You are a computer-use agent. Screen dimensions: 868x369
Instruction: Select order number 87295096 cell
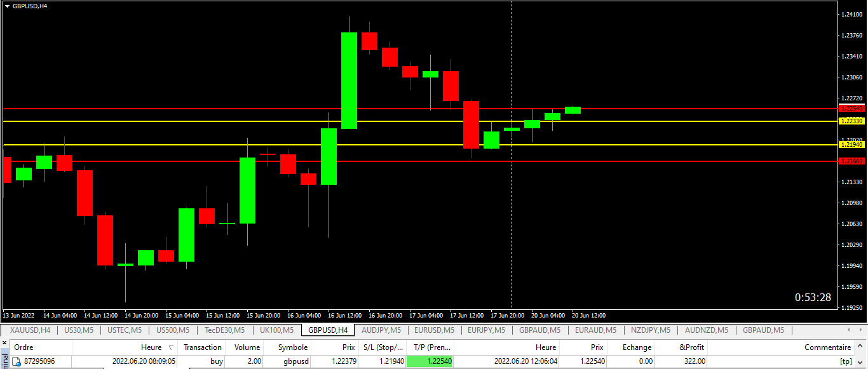coord(39,361)
